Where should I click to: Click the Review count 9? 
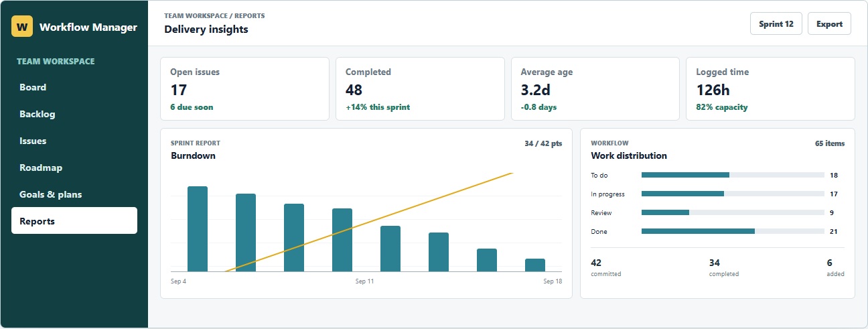[831, 213]
